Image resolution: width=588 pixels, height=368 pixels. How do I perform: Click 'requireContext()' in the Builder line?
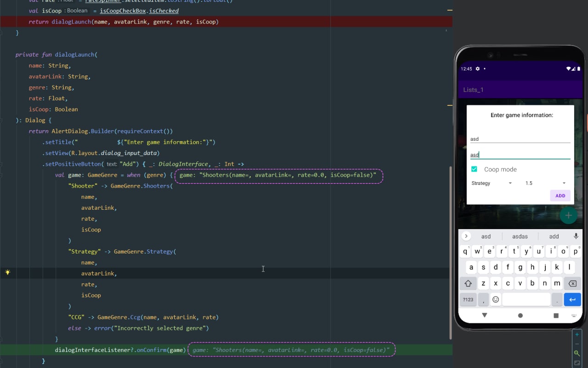pos(146,131)
